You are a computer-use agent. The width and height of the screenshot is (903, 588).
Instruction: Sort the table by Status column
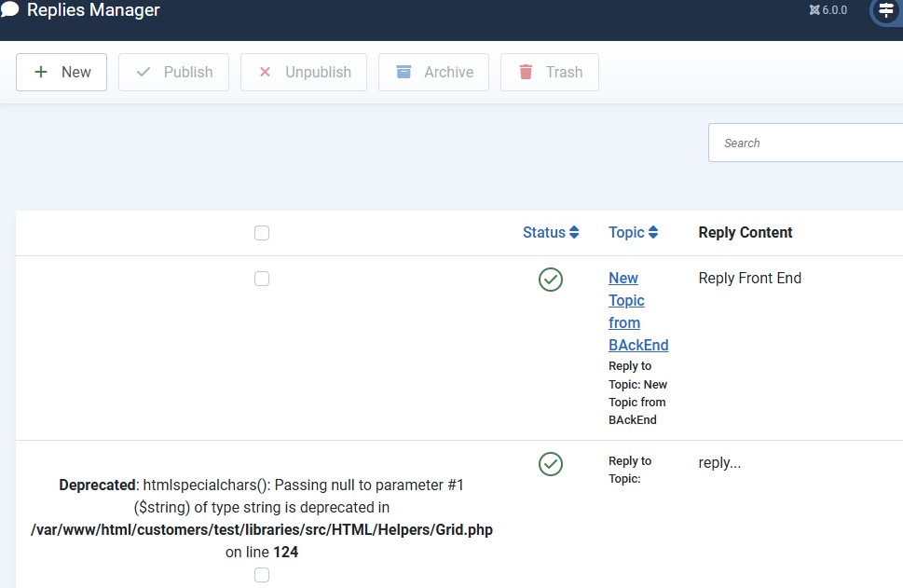(x=551, y=233)
